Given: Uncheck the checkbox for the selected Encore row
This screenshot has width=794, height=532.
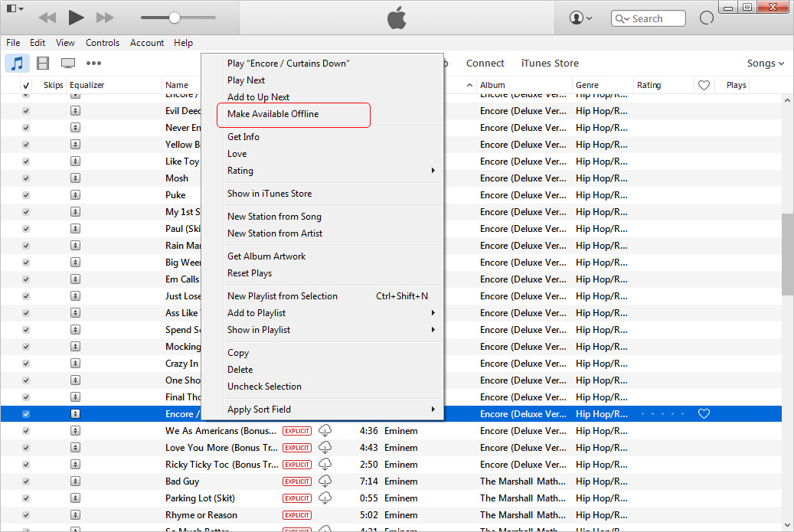Looking at the screenshot, I should click(x=26, y=414).
